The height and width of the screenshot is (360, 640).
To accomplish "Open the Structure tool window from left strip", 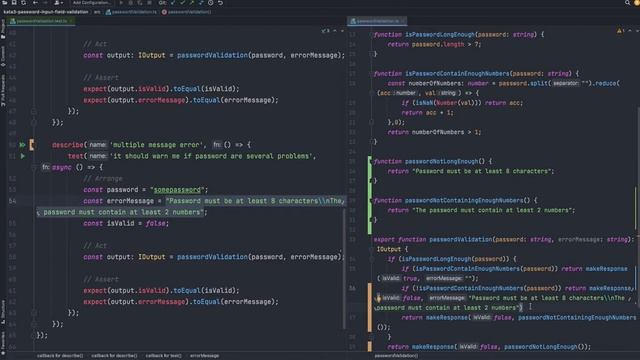I will coord(3,312).
